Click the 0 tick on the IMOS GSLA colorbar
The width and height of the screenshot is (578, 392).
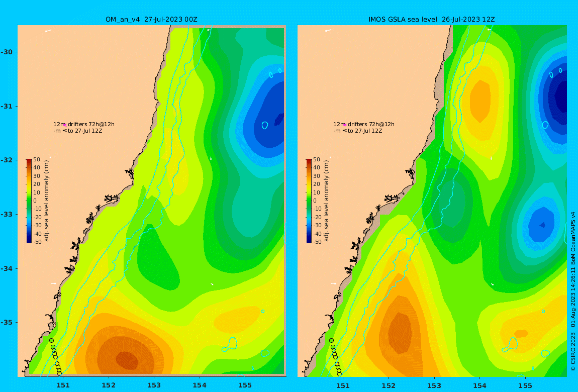click(x=315, y=201)
